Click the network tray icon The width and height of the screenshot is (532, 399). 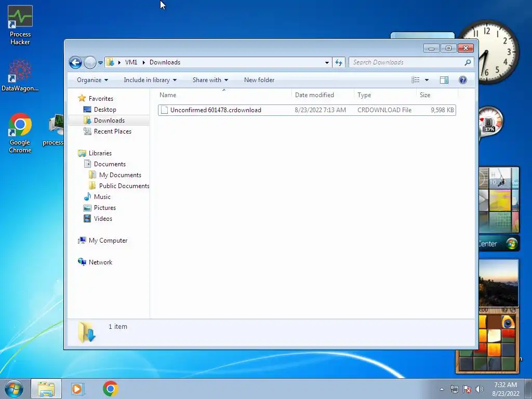[x=454, y=389]
